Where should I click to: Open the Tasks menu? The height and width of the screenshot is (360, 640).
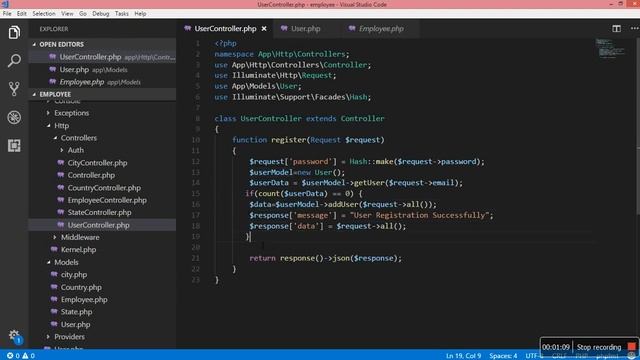[122, 13]
